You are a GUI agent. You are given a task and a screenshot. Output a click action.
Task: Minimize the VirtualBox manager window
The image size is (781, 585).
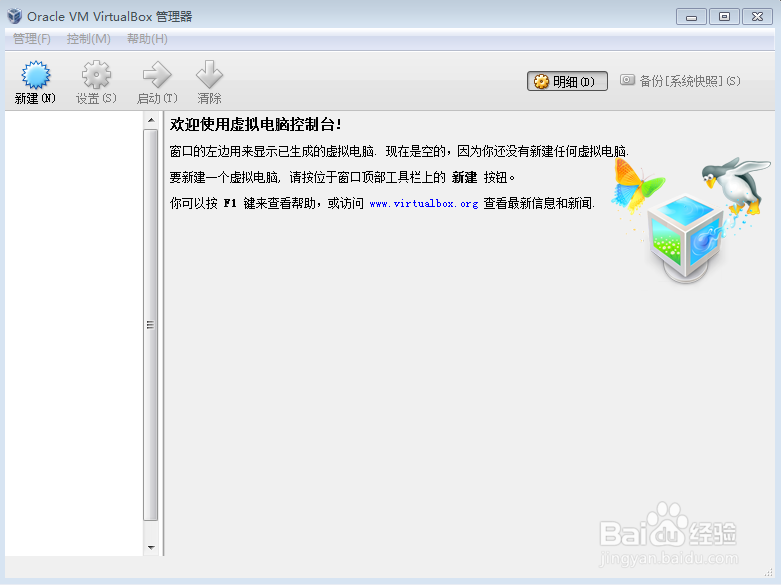(x=691, y=17)
